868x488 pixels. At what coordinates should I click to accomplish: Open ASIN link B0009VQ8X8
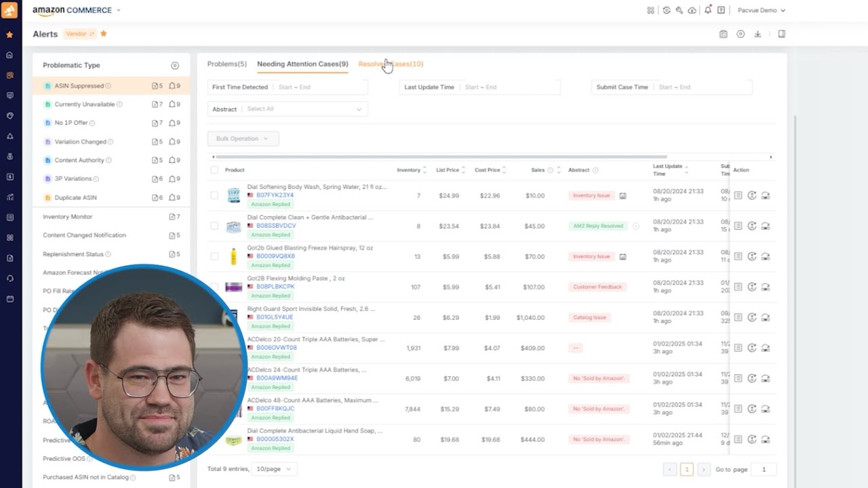coord(275,256)
